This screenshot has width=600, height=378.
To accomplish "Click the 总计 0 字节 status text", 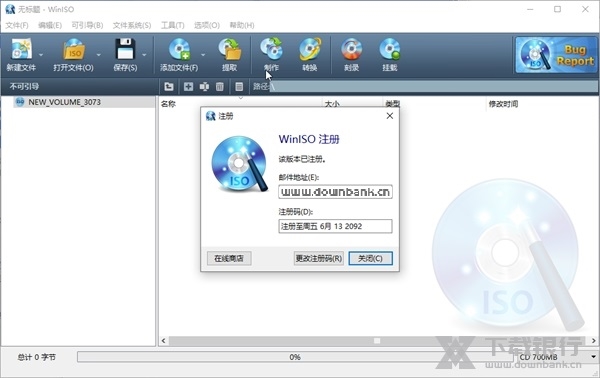I will click(36, 357).
